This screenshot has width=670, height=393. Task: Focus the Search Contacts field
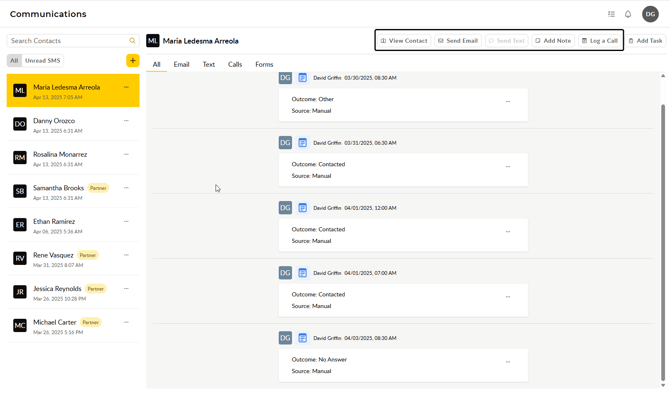coord(73,41)
